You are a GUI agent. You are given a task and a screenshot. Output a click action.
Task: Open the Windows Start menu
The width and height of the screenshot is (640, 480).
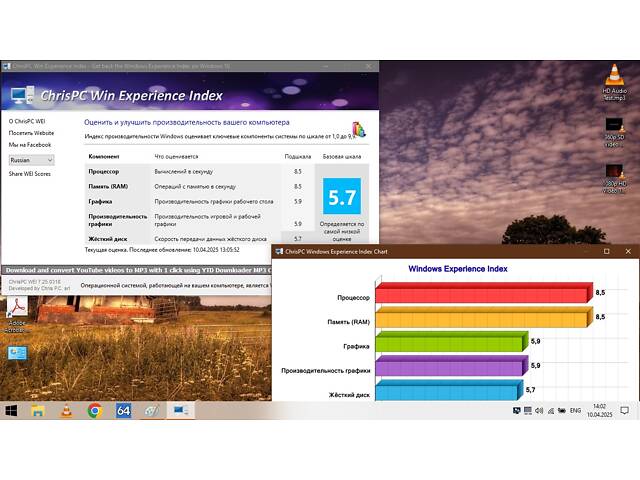11,411
